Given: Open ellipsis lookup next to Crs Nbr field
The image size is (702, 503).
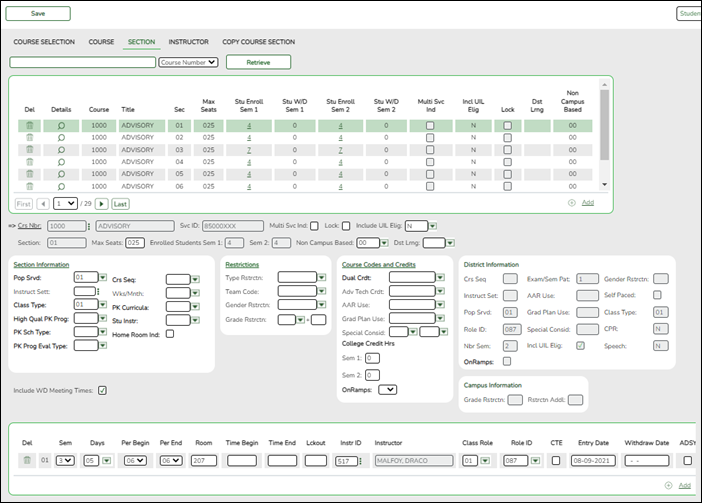Looking at the screenshot, I should coord(89,226).
